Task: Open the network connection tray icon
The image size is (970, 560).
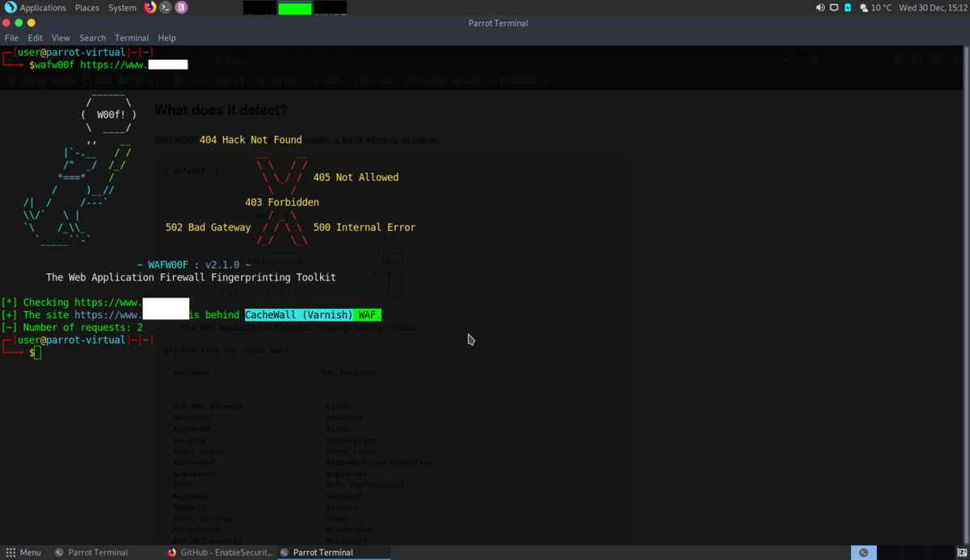Action: pyautogui.click(x=834, y=7)
